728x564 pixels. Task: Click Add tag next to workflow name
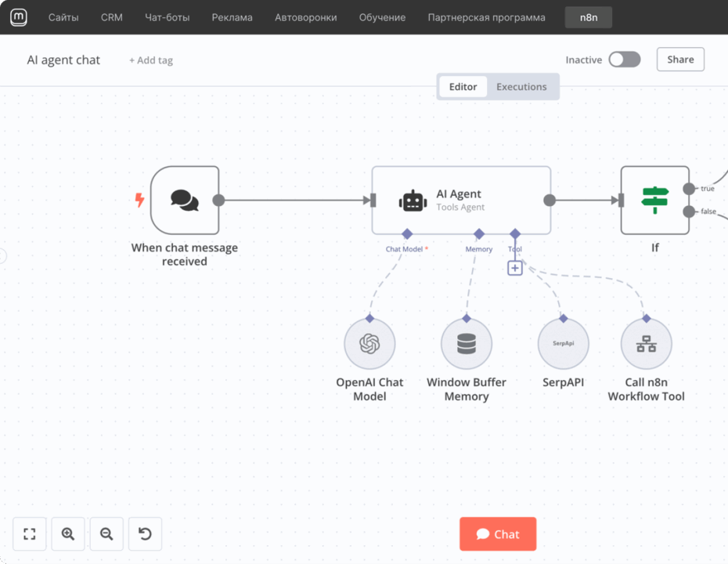click(x=151, y=60)
